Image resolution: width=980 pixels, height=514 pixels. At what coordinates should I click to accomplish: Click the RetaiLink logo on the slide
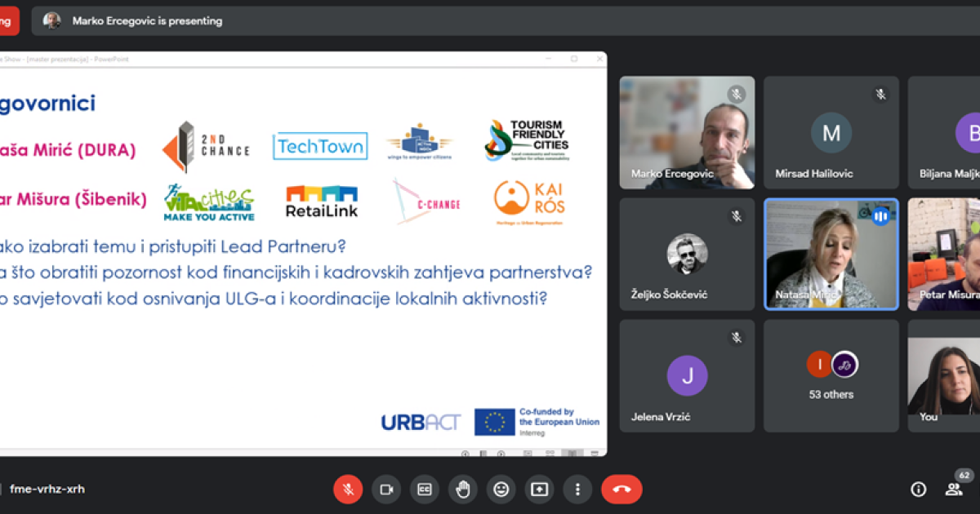[x=321, y=202]
